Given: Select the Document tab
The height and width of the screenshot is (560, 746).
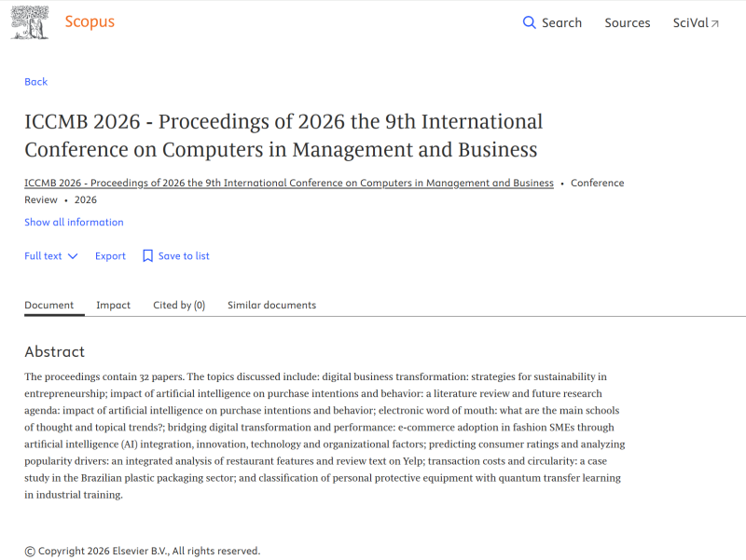Looking at the screenshot, I should click(x=49, y=306).
